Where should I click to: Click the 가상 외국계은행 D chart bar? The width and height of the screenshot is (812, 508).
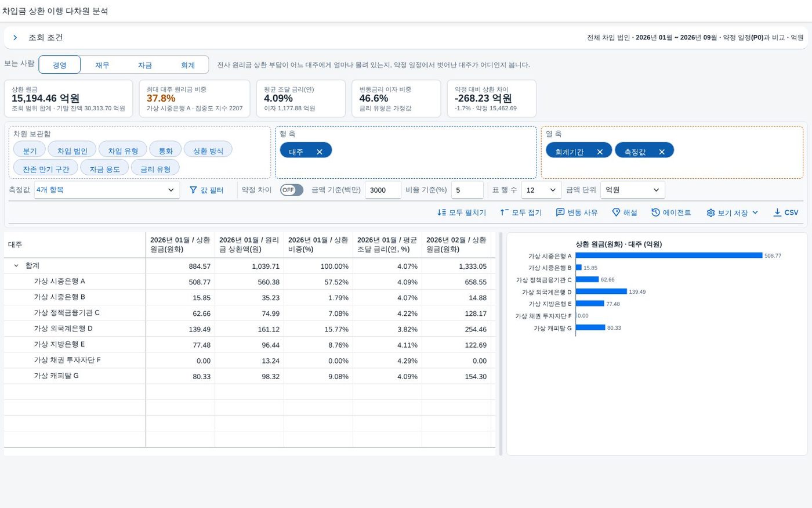[601, 291]
